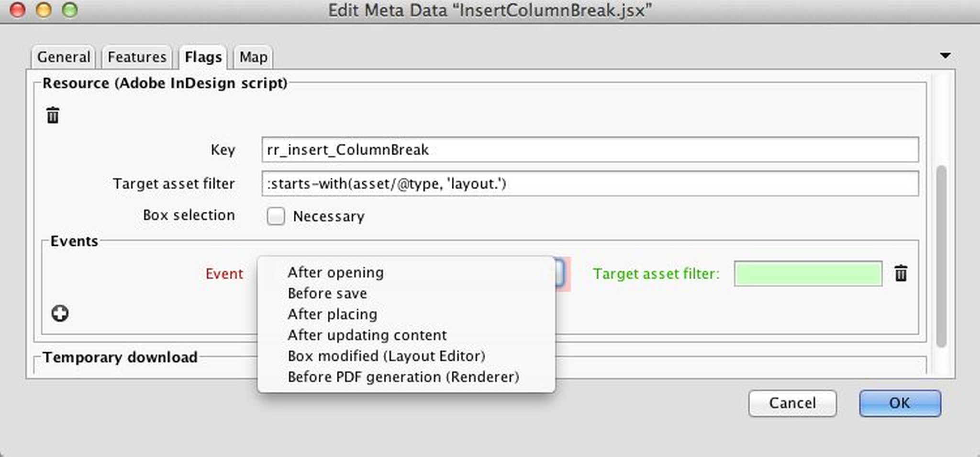Select the "After placing" option

332,314
